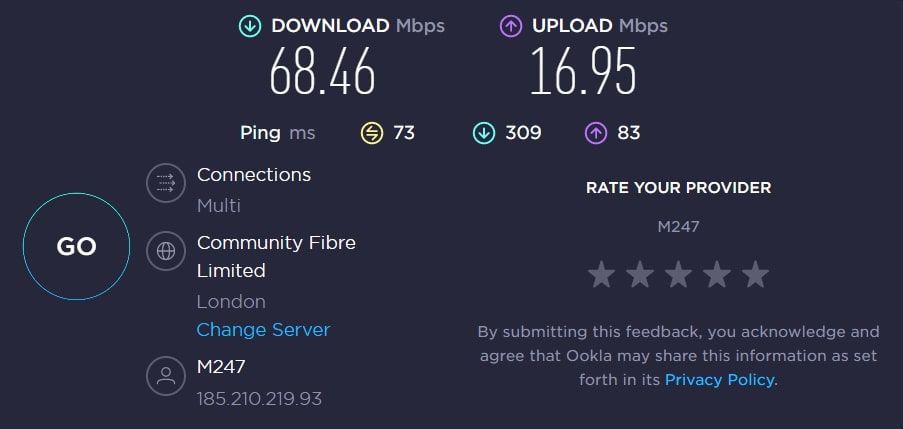This screenshot has height=429, width=903.
Task: Rate provider one star
Action: click(600, 274)
